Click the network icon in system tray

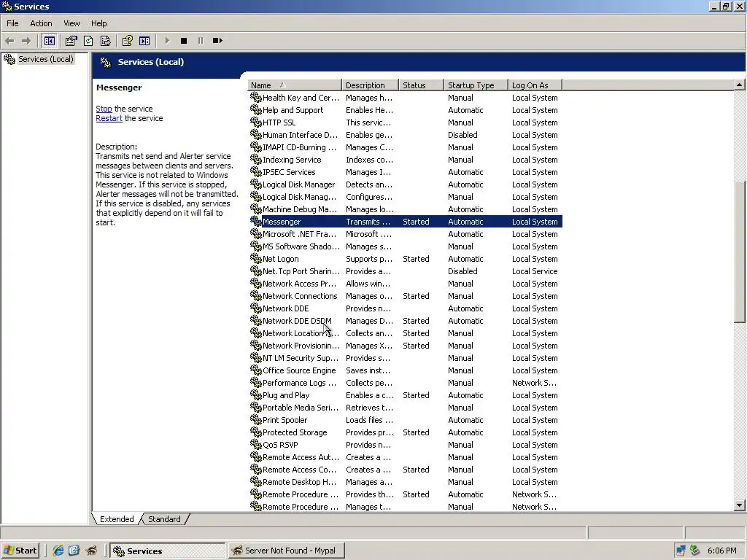(x=681, y=551)
